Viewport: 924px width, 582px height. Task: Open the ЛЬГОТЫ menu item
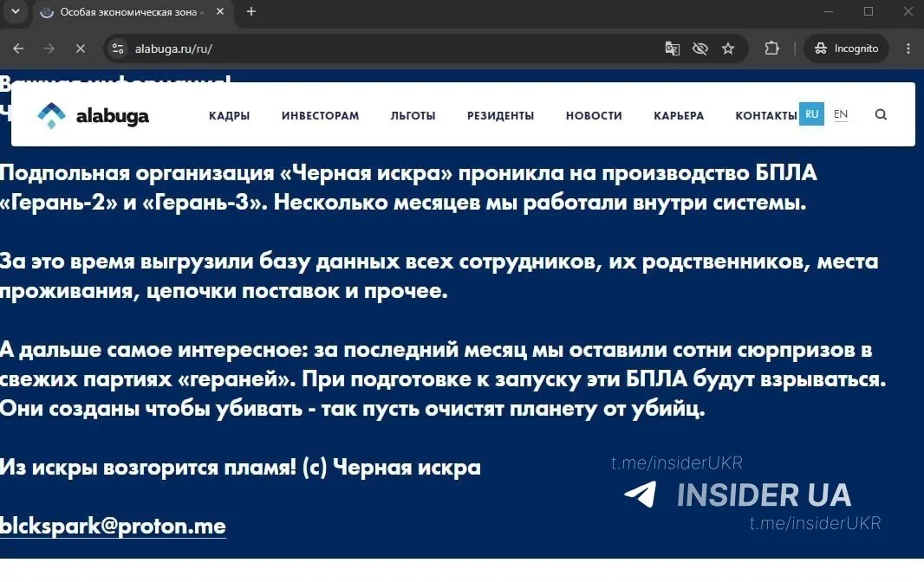tap(413, 115)
